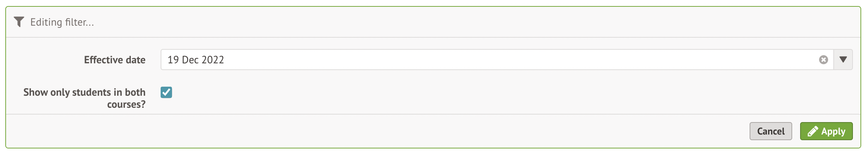Image resolution: width=868 pixels, height=156 pixels.
Task: Clear the effective date with the x icon
Action: click(x=824, y=60)
